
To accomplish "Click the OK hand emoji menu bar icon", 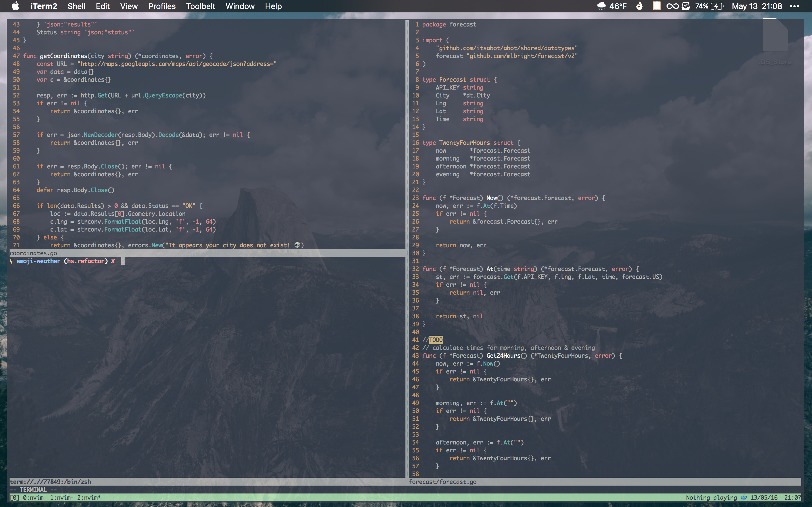I will coord(639,6).
